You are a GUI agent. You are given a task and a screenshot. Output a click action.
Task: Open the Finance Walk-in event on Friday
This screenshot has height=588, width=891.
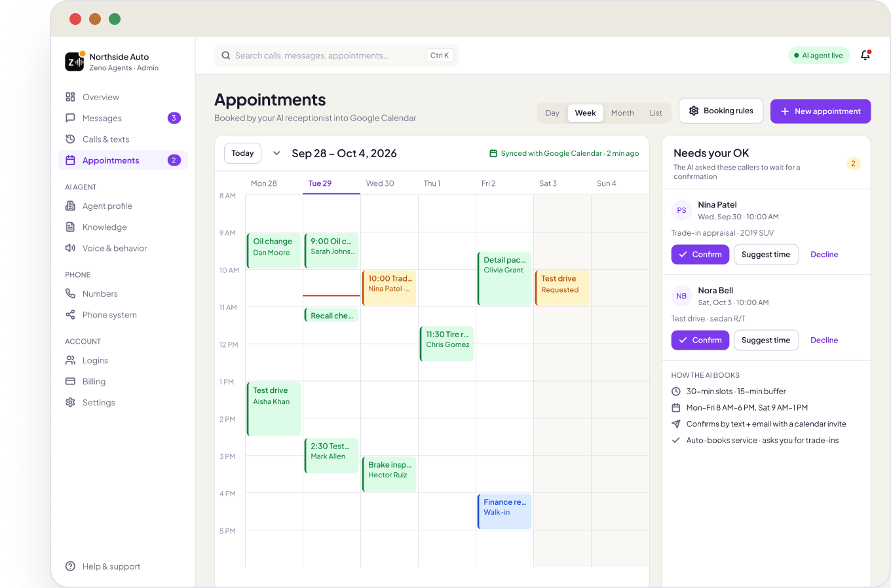[504, 511]
